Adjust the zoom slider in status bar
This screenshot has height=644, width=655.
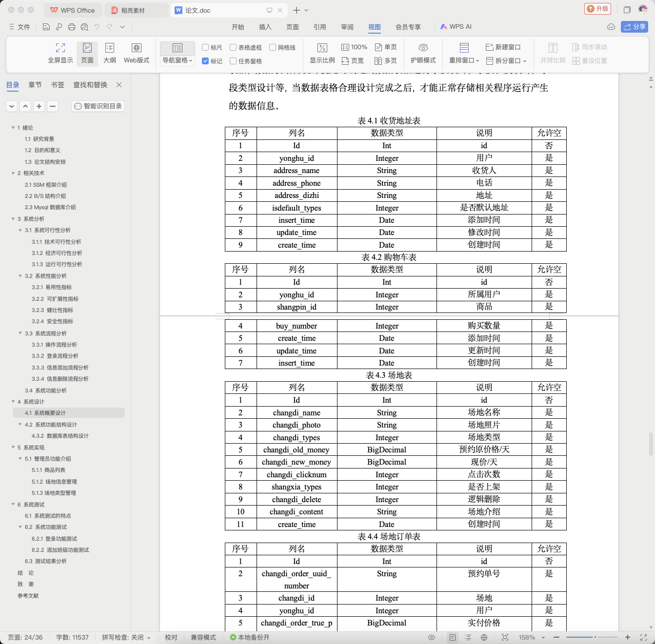pos(595,637)
